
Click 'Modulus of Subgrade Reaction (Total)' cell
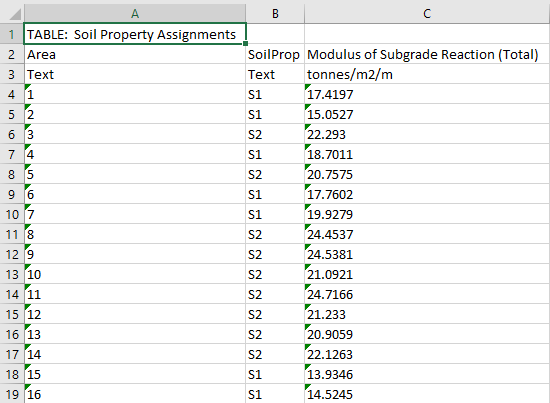[x=427, y=54]
